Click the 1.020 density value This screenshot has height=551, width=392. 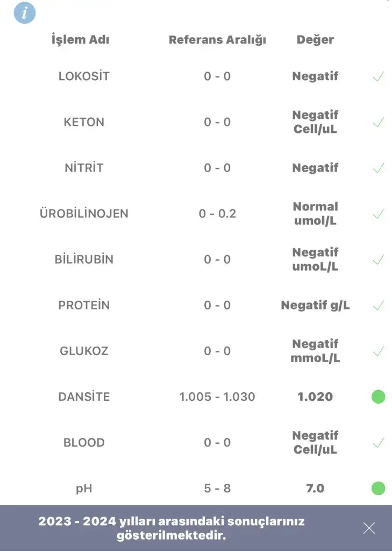[315, 397]
